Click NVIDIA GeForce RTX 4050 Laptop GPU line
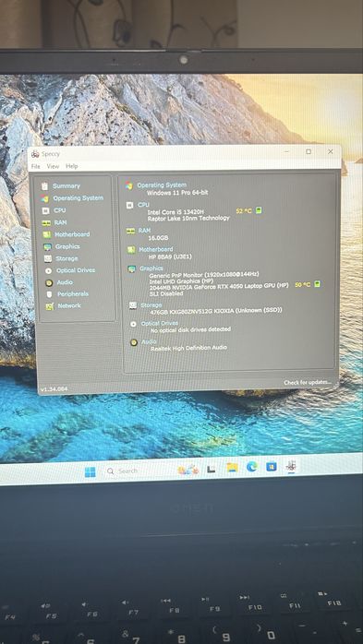 [x=219, y=285]
